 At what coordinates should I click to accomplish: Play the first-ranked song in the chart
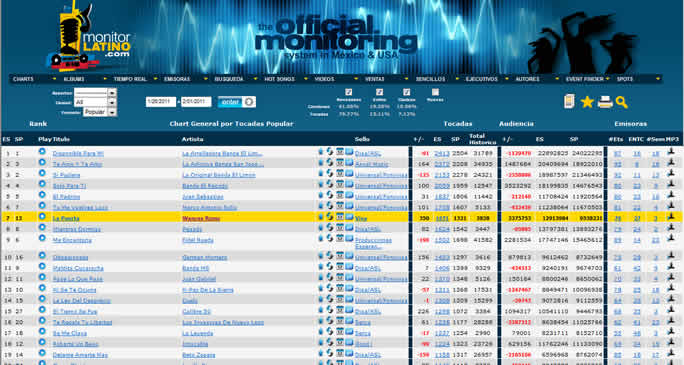coord(42,151)
